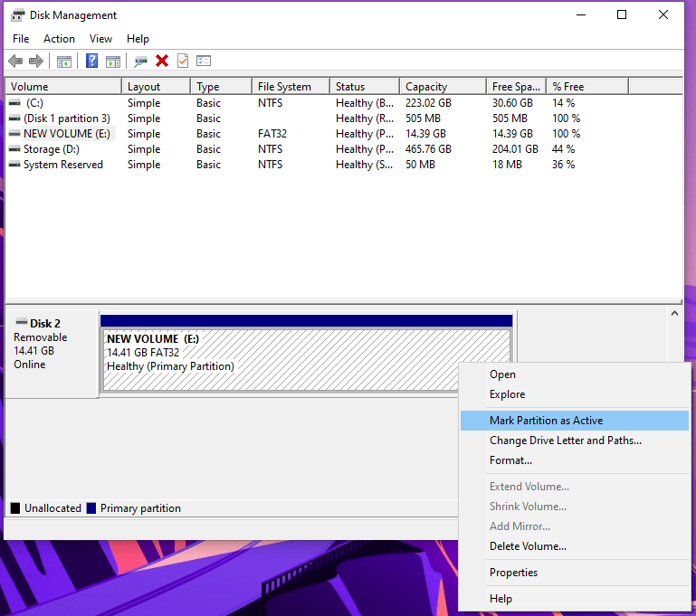Sort by the File System column header

click(291, 87)
